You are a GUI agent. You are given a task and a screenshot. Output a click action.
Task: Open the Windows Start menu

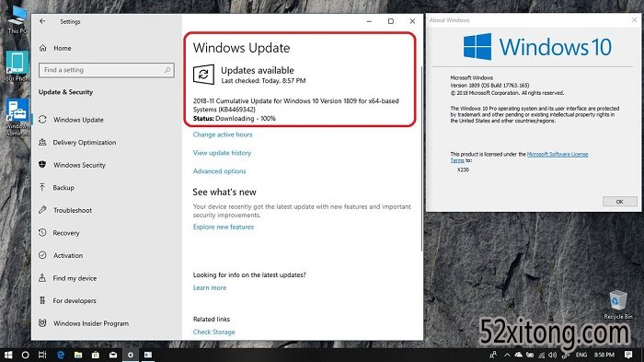[7, 355]
